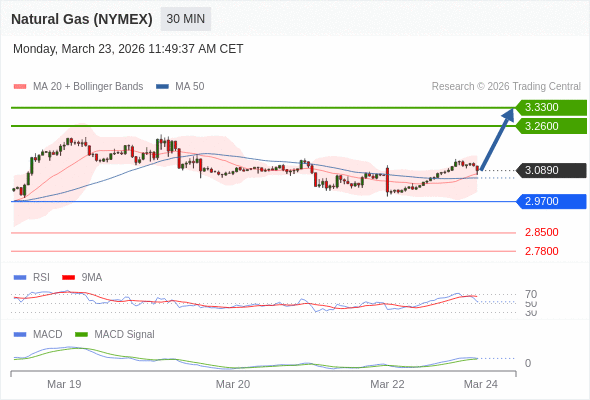Click the MACD Signal legend label
Image resolution: width=590 pixels, height=400 pixels.
(125, 335)
